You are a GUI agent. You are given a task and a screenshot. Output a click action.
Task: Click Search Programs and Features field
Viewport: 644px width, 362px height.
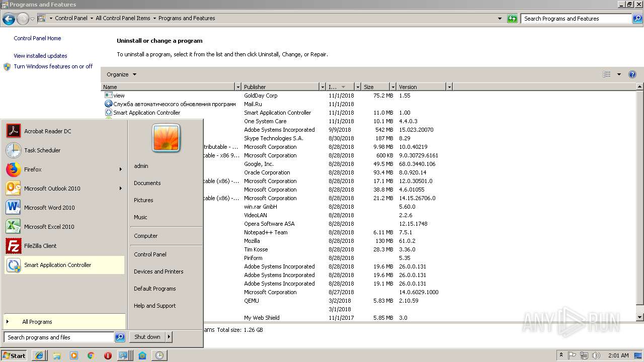point(577,19)
